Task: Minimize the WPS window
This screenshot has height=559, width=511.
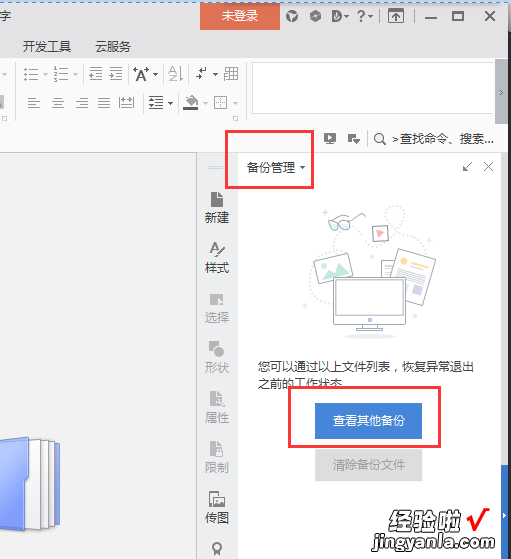Action: click(x=431, y=17)
